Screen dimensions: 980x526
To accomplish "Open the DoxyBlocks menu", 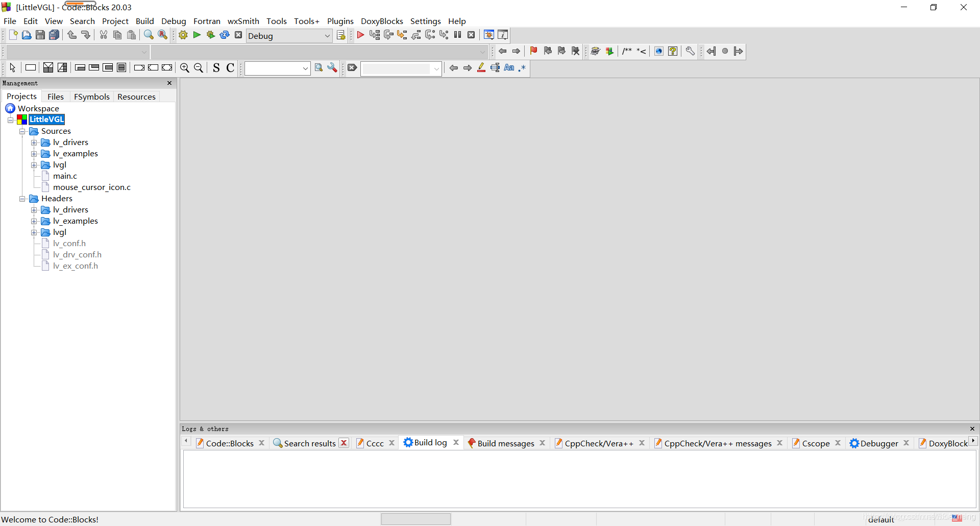I will pos(382,21).
